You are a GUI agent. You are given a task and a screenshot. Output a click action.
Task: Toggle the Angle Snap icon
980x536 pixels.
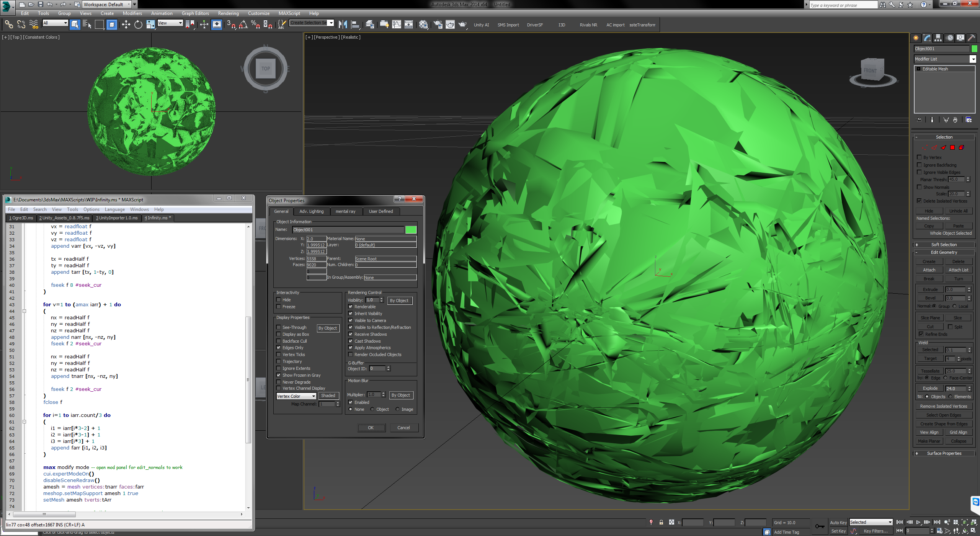coord(243,25)
